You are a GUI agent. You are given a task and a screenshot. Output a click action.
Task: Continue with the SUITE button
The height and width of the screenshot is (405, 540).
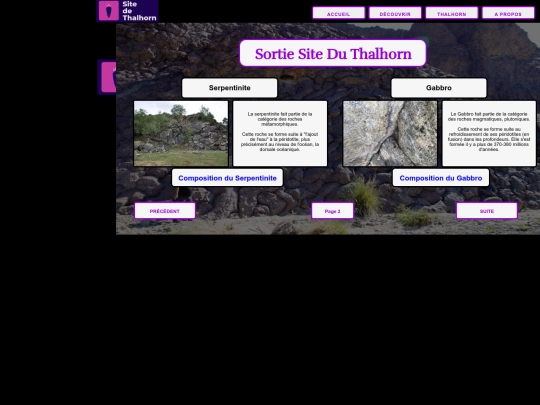(487, 211)
